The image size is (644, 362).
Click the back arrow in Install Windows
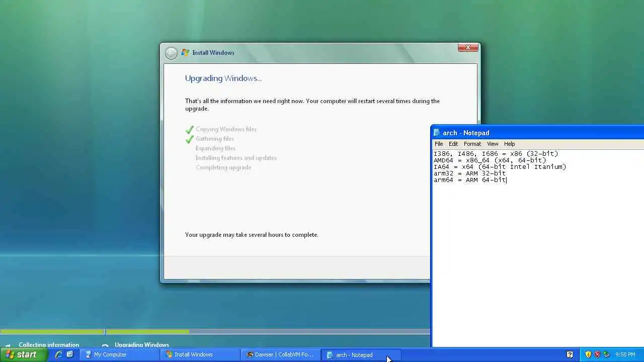[x=171, y=53]
